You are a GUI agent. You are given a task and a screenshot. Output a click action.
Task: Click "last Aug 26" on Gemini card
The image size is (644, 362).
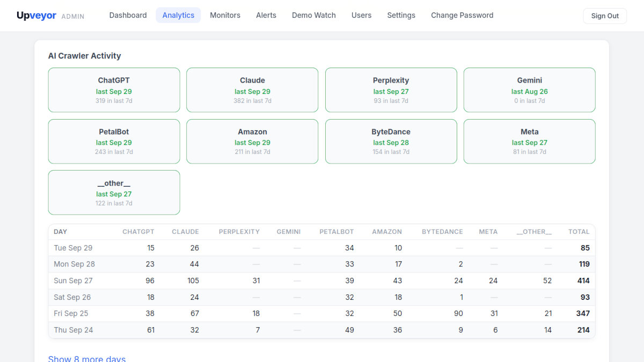[530, 92]
